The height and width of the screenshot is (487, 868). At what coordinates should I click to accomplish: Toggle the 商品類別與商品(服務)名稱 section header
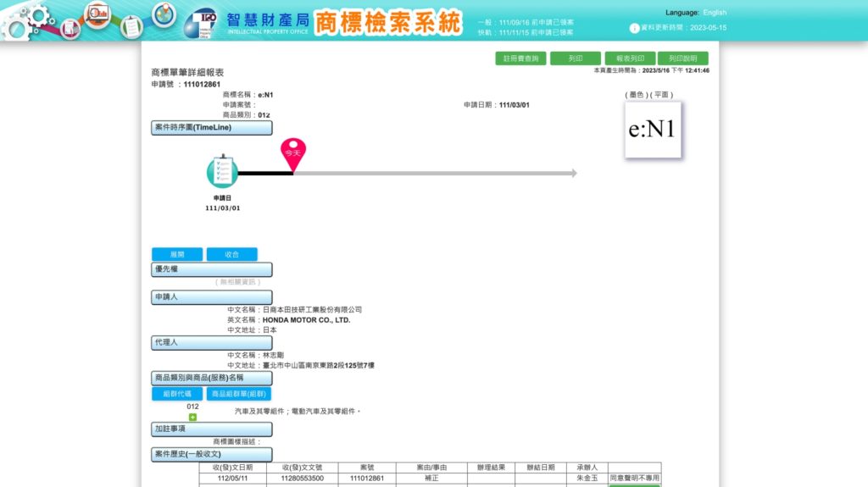211,378
